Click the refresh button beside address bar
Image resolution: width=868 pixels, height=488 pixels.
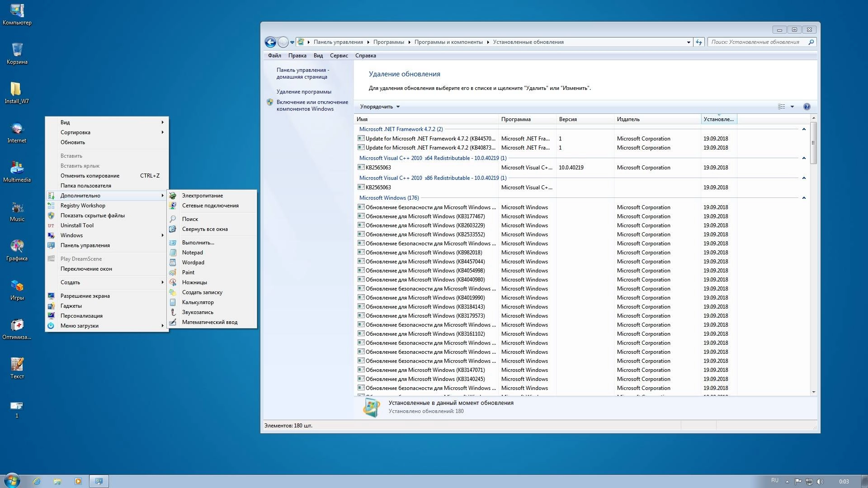click(x=699, y=42)
